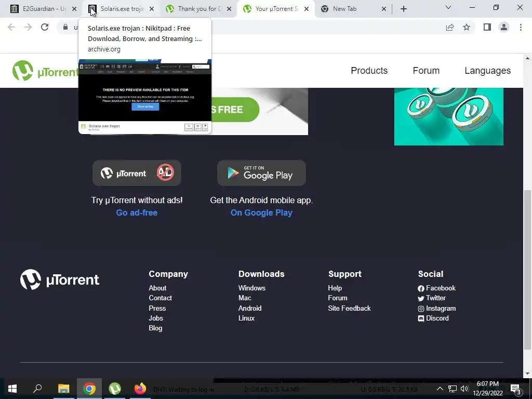
Task: Open the Products menu
Action: [369, 71]
